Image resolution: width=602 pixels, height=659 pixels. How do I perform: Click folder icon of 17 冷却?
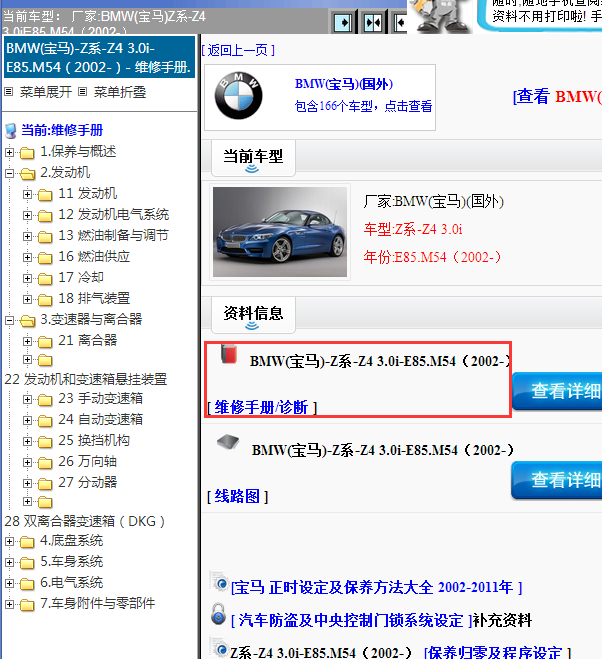[45, 279]
